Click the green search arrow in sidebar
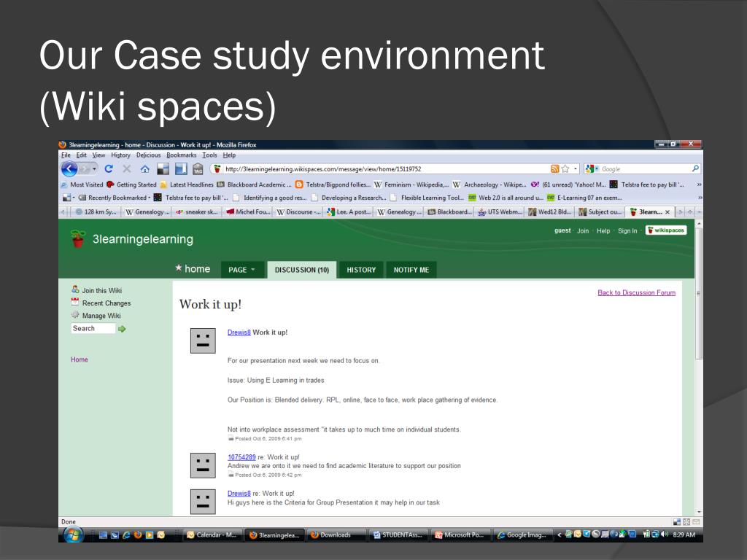Screen dimensions: 747x560 point(122,329)
